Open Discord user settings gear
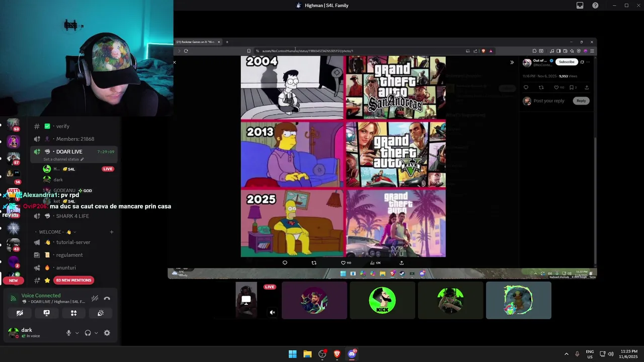This screenshot has width=644, height=362. pyautogui.click(x=107, y=333)
